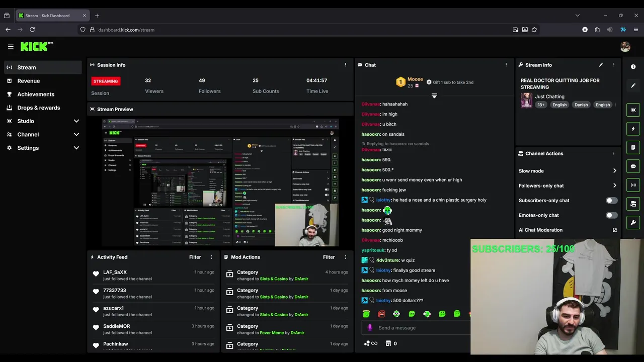Select the Kick Dashboard browser tab
This screenshot has width=644, height=362.
tap(52, 16)
